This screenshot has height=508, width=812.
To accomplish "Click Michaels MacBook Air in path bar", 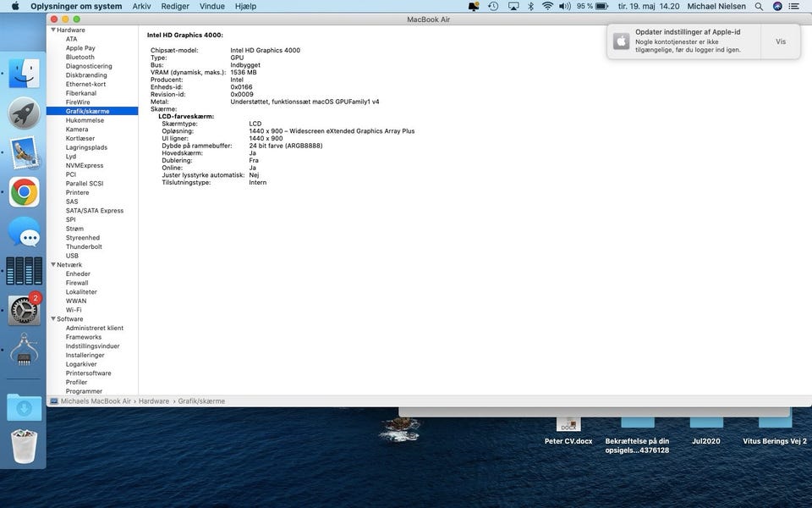I will (96, 401).
